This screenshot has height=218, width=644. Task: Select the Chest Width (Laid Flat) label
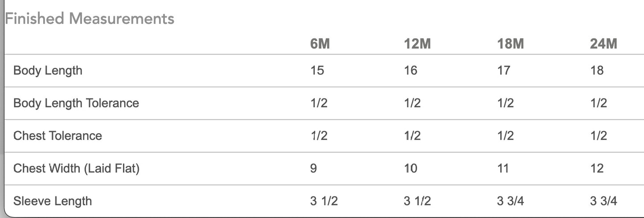coord(76,169)
